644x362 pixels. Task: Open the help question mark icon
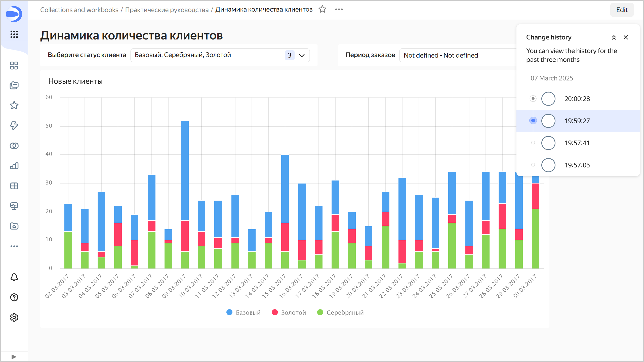(x=14, y=297)
